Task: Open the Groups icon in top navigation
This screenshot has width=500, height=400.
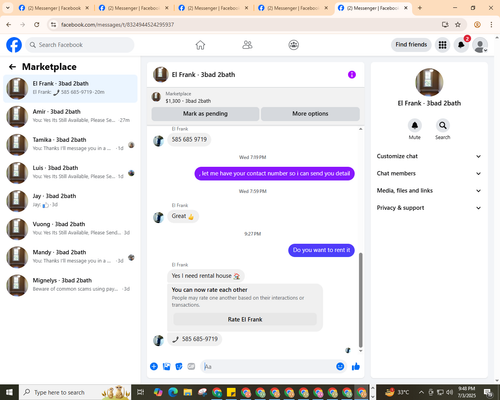Action: pyautogui.click(x=293, y=45)
